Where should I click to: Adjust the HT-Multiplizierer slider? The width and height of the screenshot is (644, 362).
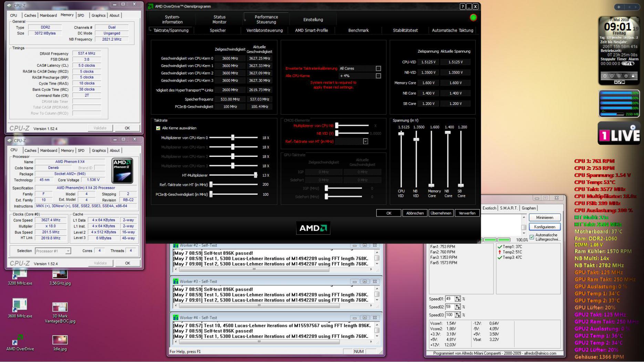pos(256,175)
